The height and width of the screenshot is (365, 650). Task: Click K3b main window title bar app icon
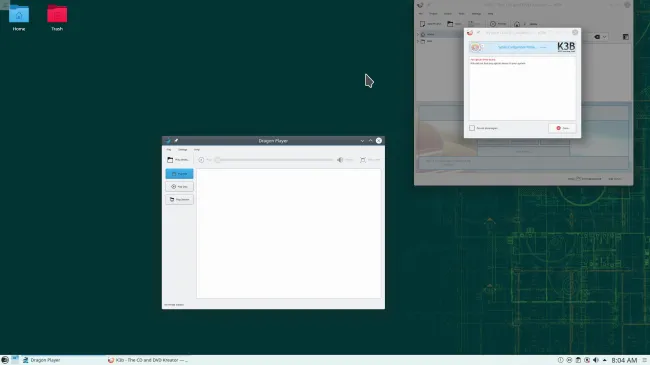[x=420, y=5]
